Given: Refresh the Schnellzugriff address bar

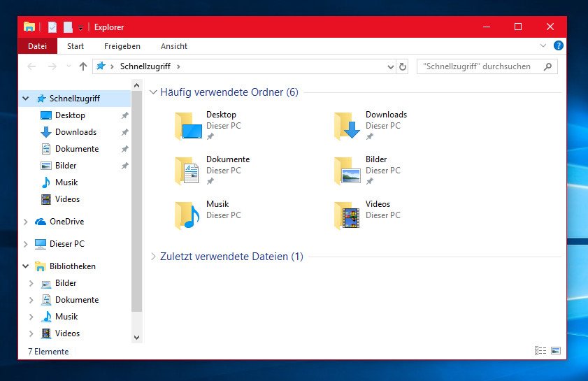Looking at the screenshot, I should tap(402, 66).
